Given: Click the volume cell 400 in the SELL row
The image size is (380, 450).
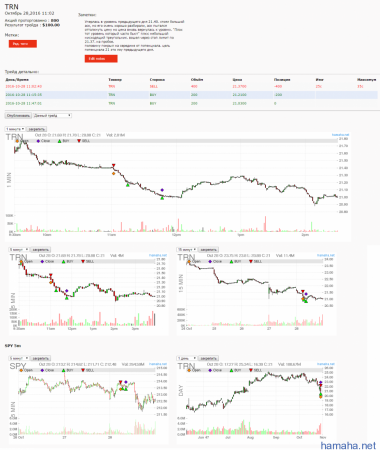Looking at the screenshot, I should click(x=194, y=86).
